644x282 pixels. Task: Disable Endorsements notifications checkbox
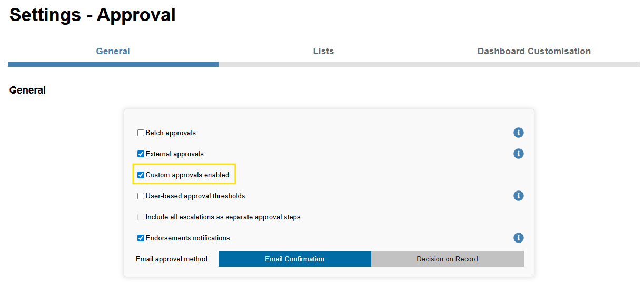[141, 238]
